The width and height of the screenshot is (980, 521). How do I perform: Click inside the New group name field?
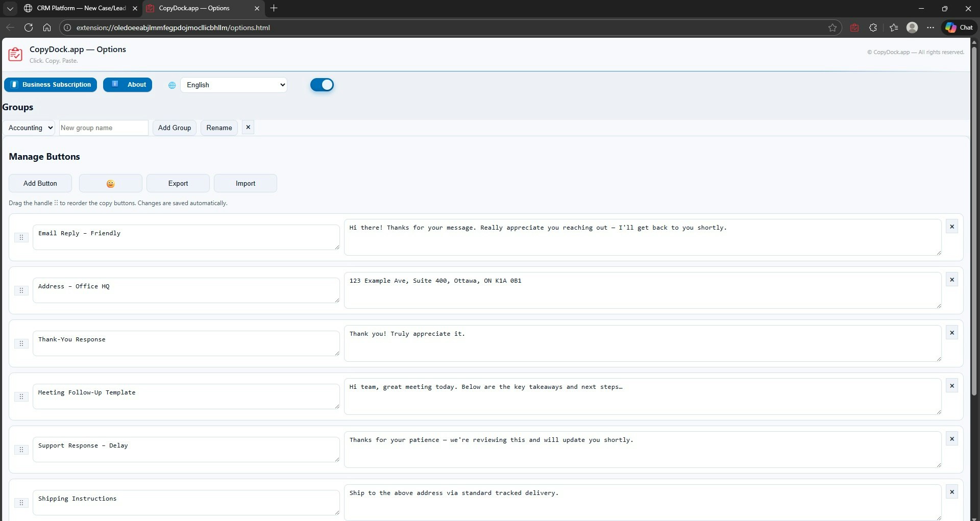click(103, 128)
